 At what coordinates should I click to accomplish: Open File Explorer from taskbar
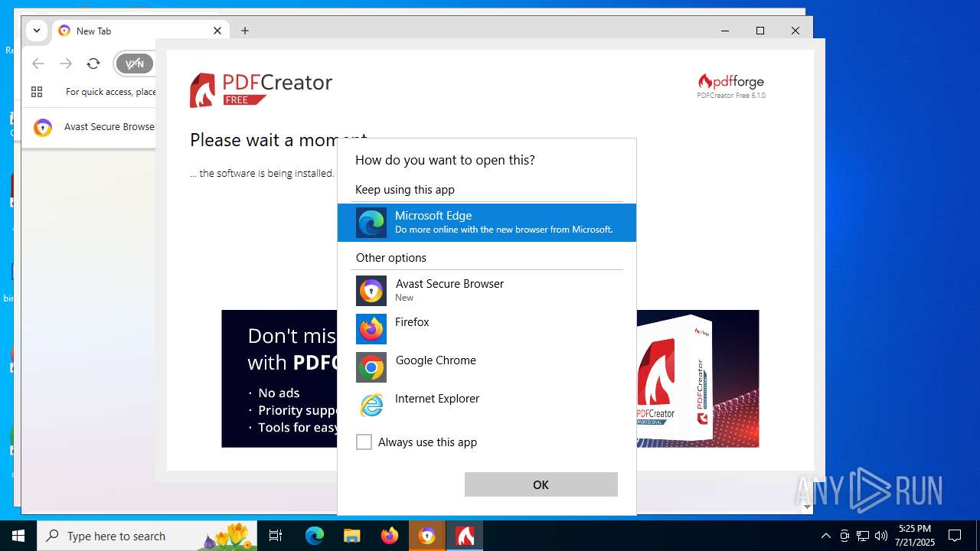[x=351, y=536]
